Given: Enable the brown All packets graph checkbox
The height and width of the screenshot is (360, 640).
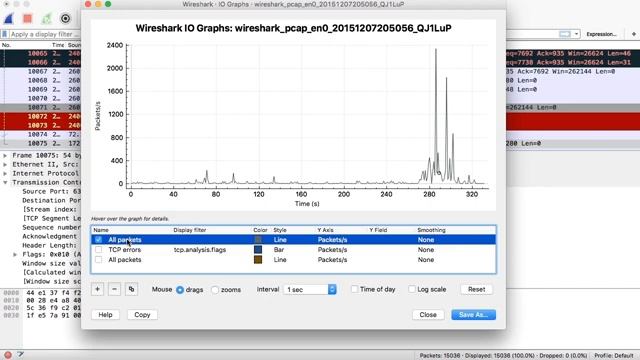Looking at the screenshot, I should [x=98, y=260].
